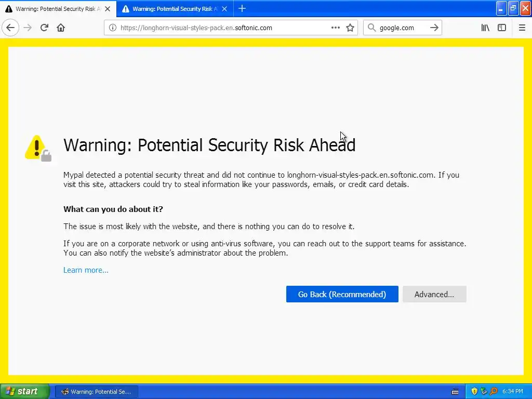Open the Learn more... link
This screenshot has width=532, height=399.
pos(86,270)
